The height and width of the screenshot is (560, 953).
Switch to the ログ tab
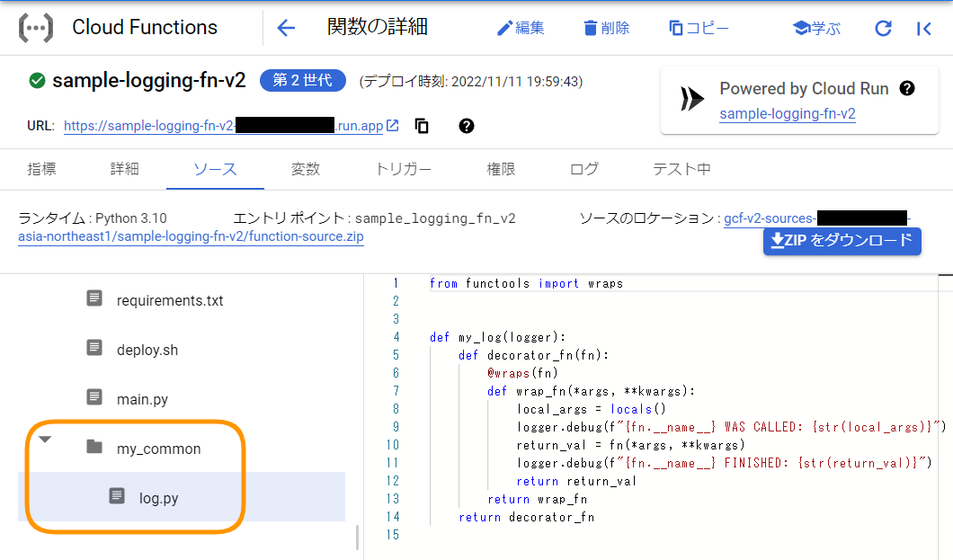[583, 170]
